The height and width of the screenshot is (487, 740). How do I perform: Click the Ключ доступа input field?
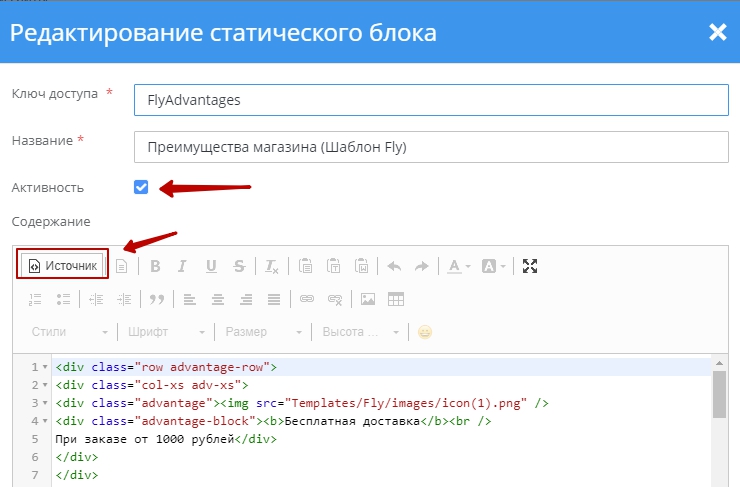(x=430, y=100)
